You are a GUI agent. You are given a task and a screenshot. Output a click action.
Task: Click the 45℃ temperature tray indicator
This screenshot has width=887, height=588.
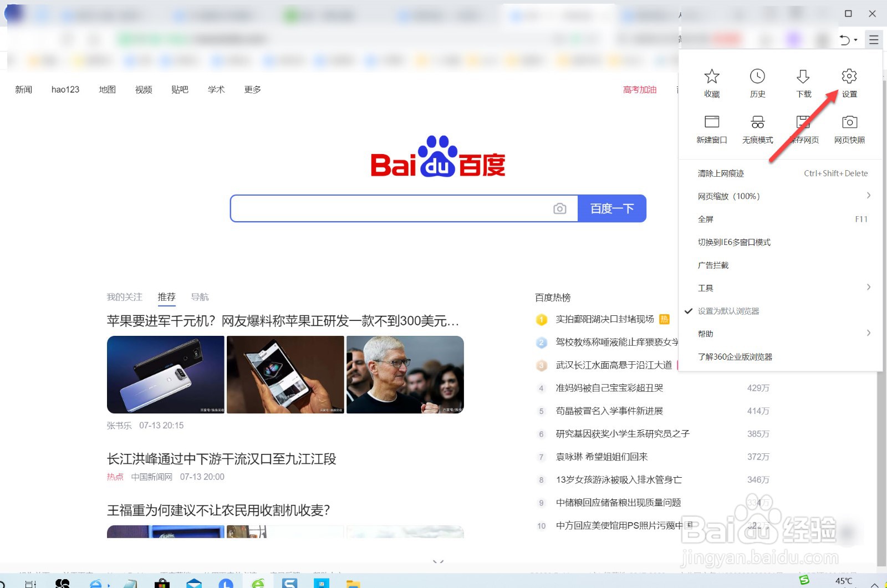pyautogui.click(x=844, y=581)
